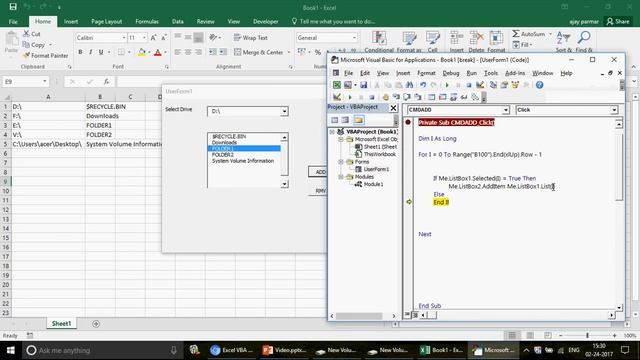Open the Calibri font name dropdown

coord(124,38)
